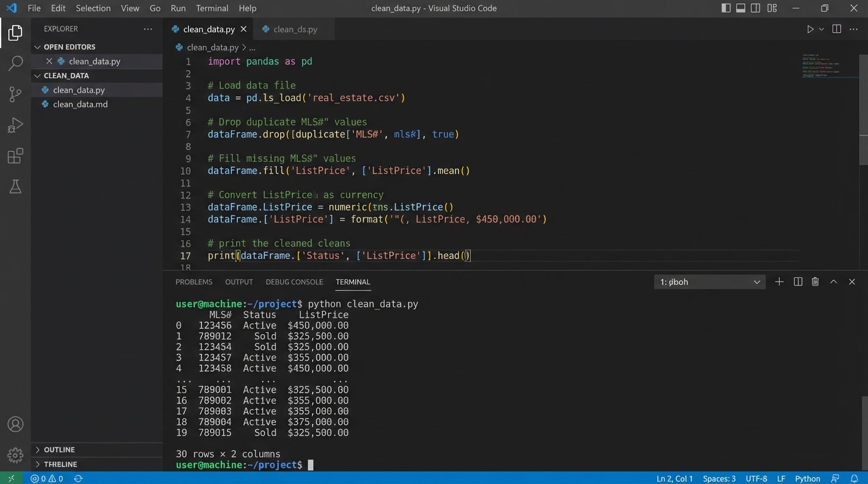868x484 pixels.
Task: Open the Manage gear icon
Action: [x=15, y=454]
